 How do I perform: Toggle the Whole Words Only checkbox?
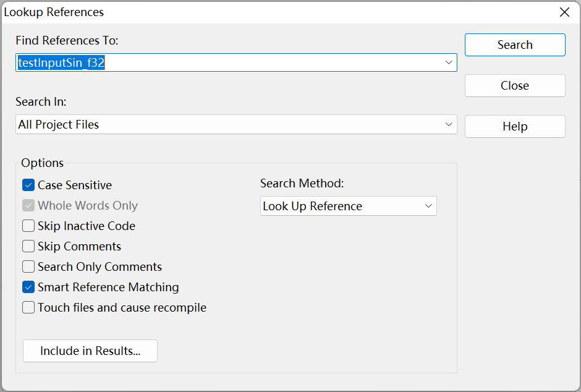[28, 205]
